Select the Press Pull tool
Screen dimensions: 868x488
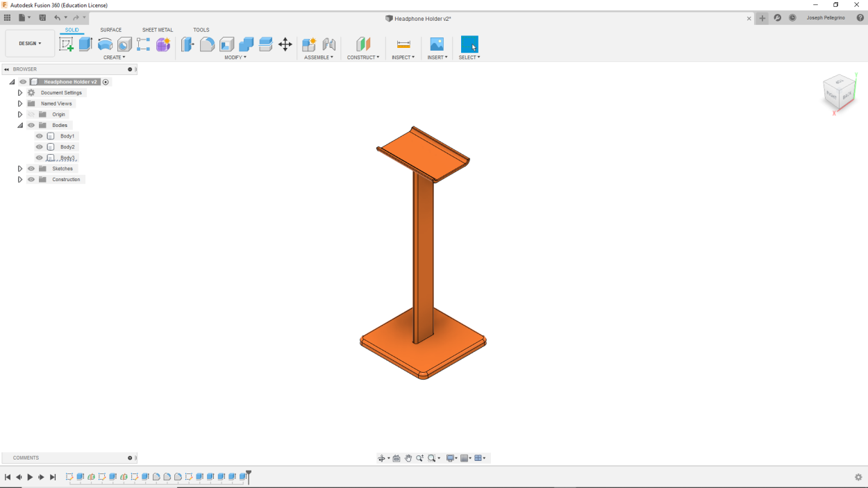click(187, 44)
